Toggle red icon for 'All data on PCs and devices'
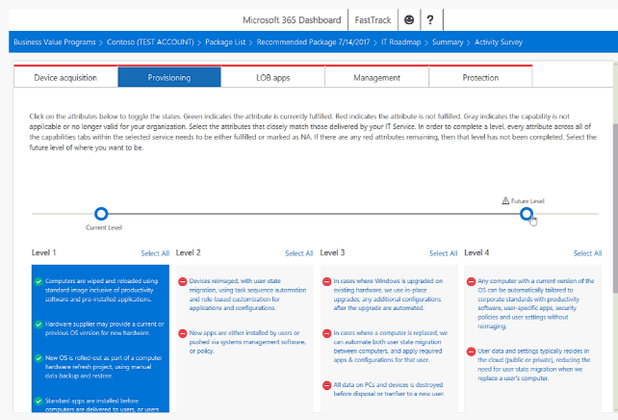This screenshot has width=618, height=420. point(327,385)
